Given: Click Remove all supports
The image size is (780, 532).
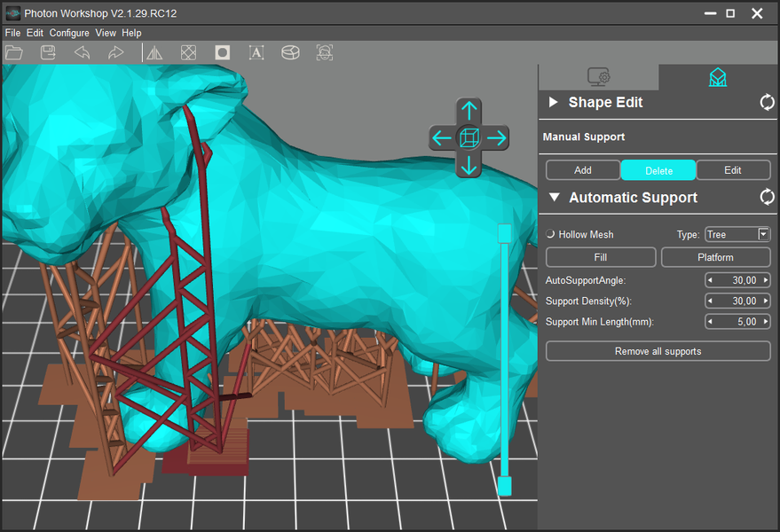Looking at the screenshot, I should pos(658,351).
